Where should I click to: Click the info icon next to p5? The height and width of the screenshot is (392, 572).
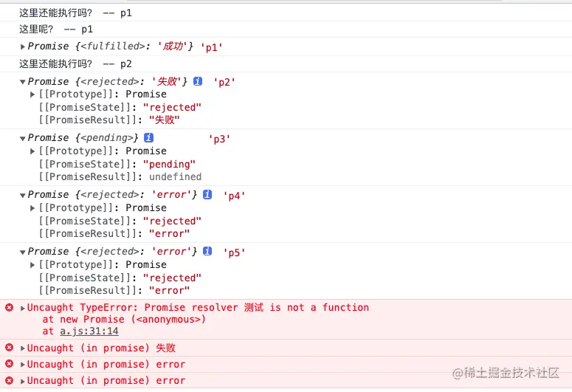point(207,252)
